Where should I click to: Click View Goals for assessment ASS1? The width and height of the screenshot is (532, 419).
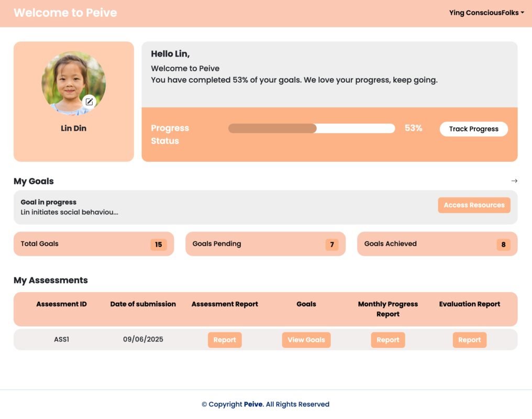pyautogui.click(x=306, y=340)
